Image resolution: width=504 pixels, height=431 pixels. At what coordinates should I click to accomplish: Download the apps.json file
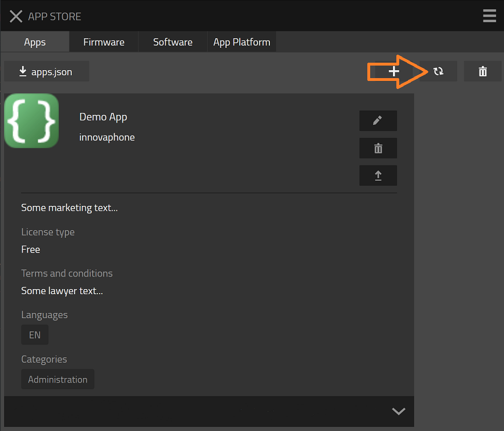pyautogui.click(x=46, y=72)
